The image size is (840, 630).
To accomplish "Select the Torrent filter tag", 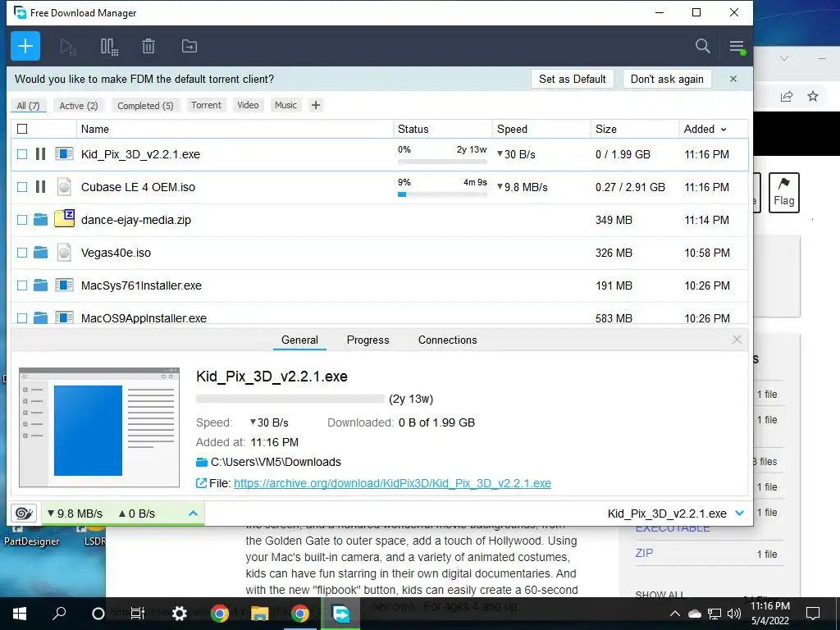I will pyautogui.click(x=206, y=105).
